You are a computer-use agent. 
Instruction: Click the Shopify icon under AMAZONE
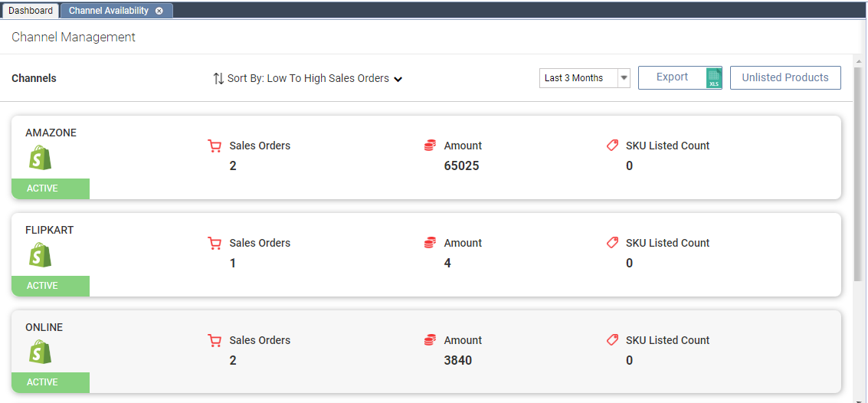40,158
